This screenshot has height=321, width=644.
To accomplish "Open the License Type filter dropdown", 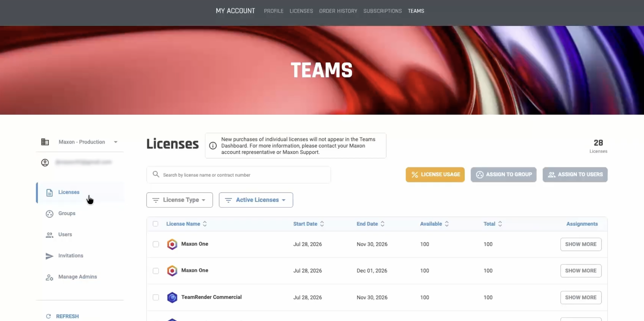I will (180, 200).
